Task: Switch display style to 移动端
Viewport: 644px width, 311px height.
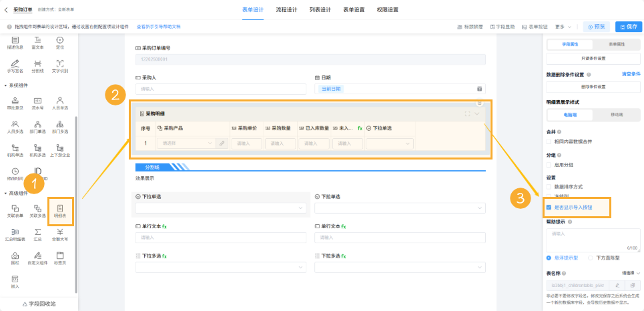Action: (x=616, y=115)
